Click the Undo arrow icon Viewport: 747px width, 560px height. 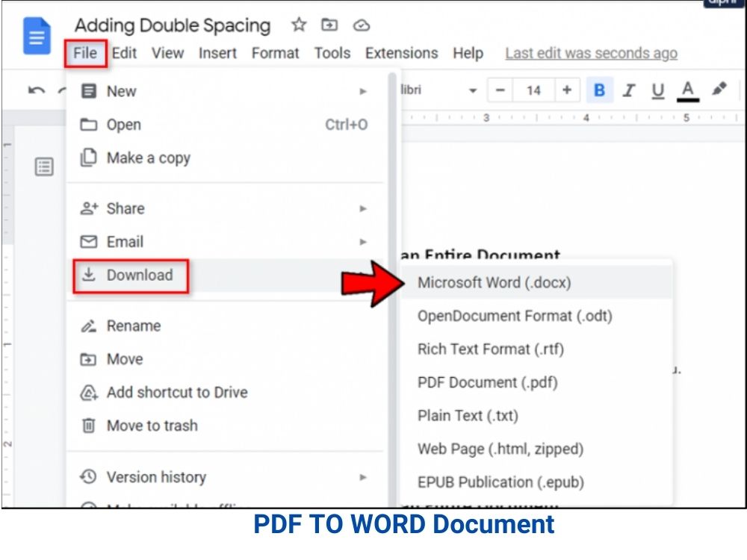[36, 90]
